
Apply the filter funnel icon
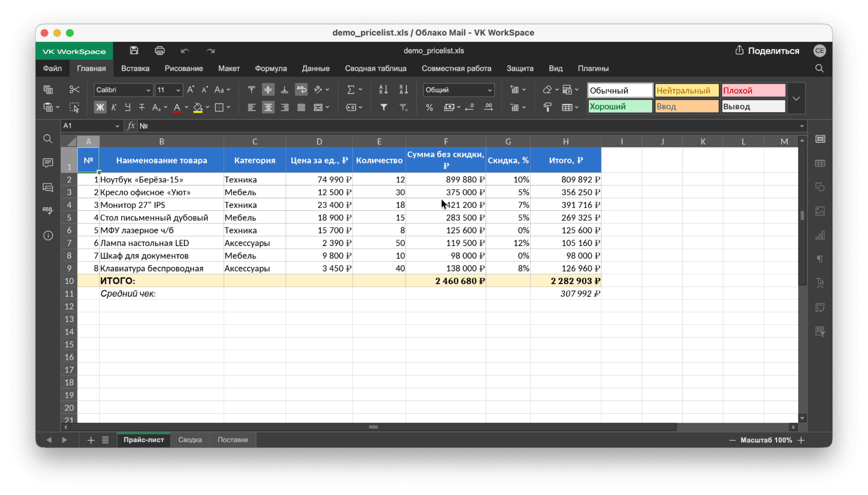383,107
